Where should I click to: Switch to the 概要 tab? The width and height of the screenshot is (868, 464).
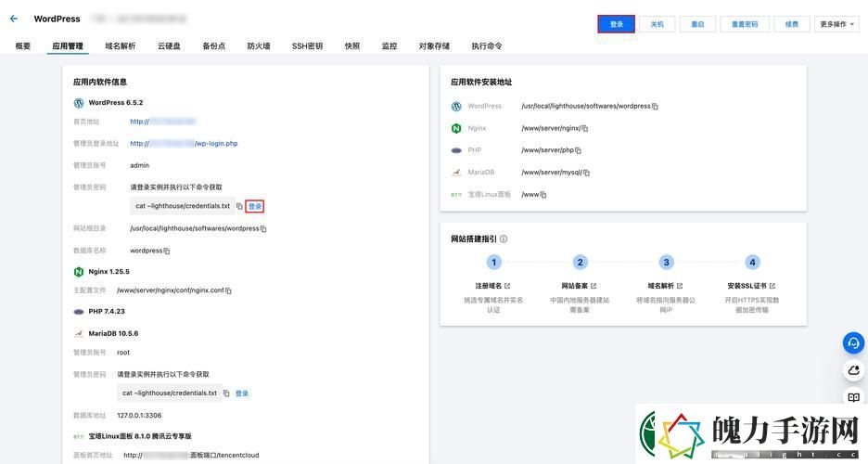[x=22, y=46]
